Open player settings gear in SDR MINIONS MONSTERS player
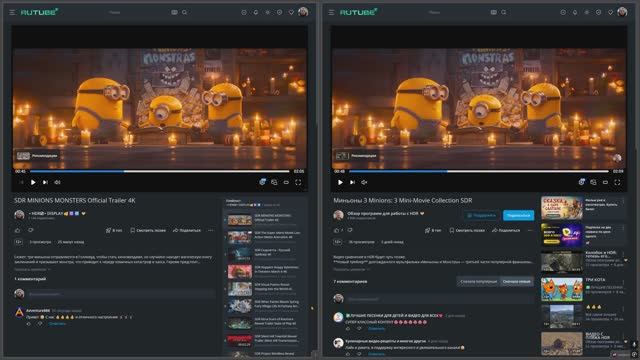The image size is (640, 360). pyautogui.click(x=262, y=182)
